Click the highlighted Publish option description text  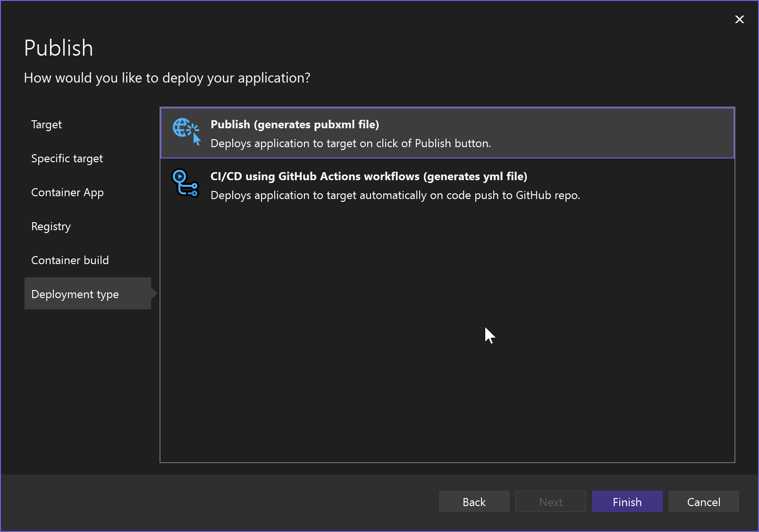click(x=351, y=143)
